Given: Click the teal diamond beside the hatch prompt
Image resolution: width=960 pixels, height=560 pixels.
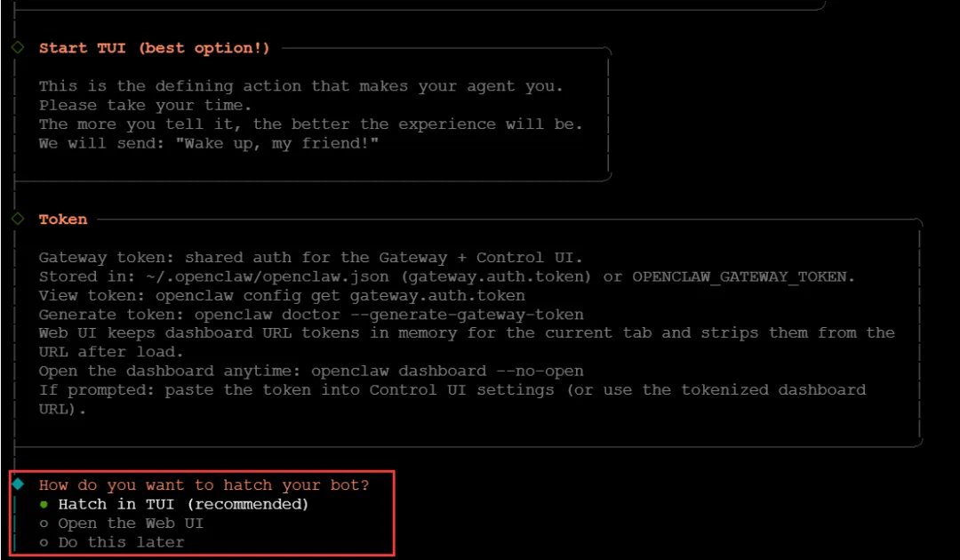Looking at the screenshot, I should tap(19, 484).
